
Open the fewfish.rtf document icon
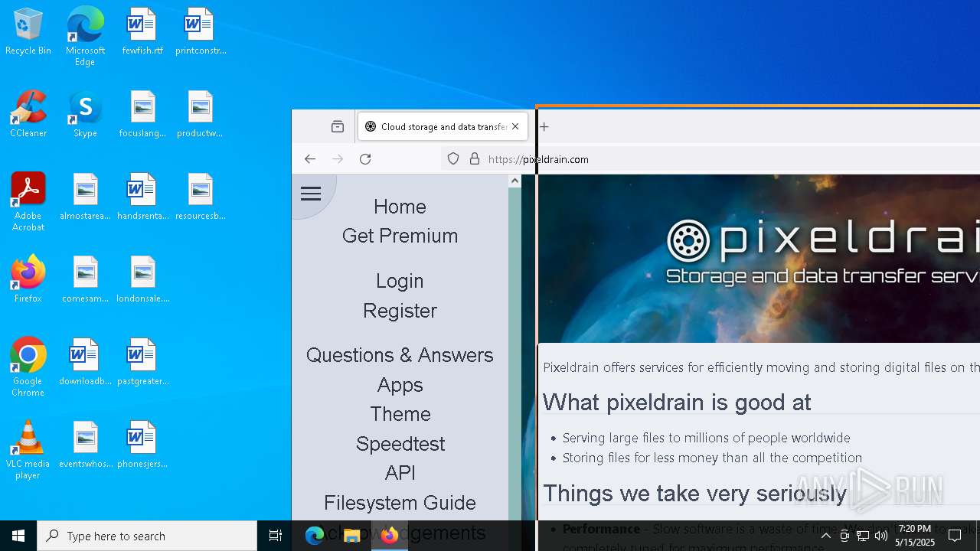click(142, 32)
